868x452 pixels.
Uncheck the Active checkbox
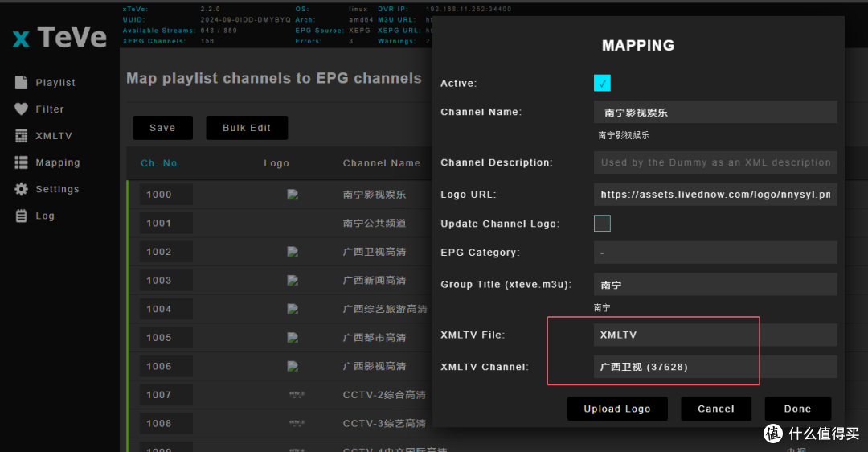click(602, 83)
